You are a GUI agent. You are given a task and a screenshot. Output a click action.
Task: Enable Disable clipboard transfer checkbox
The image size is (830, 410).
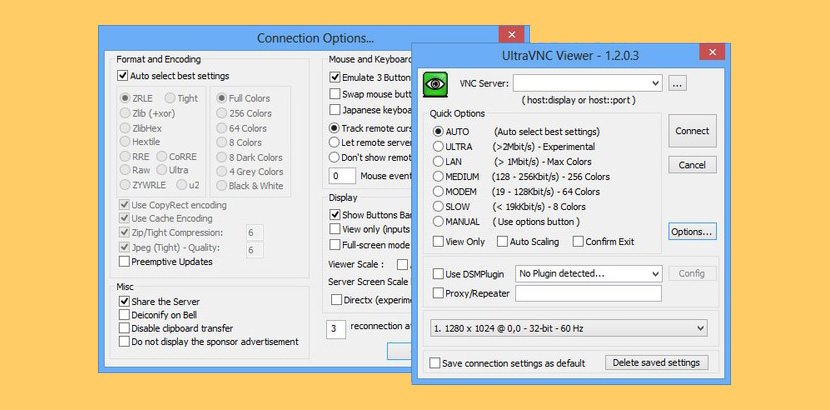(124, 328)
